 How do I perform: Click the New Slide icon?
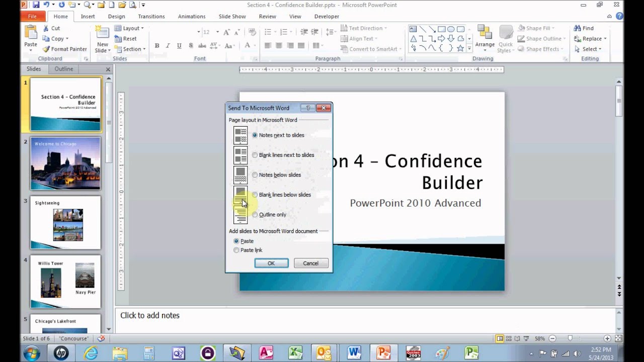[x=103, y=31]
